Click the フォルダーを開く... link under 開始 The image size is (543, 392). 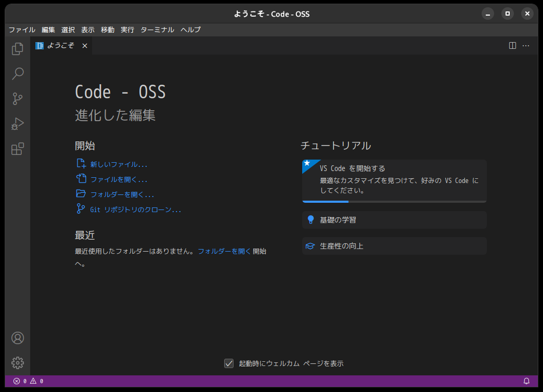pos(122,194)
